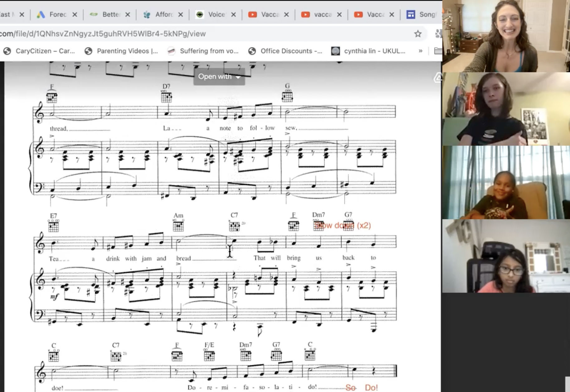This screenshot has height=392, width=570.
Task: Open the 'Open with' dropdown
Action: pyautogui.click(x=219, y=77)
